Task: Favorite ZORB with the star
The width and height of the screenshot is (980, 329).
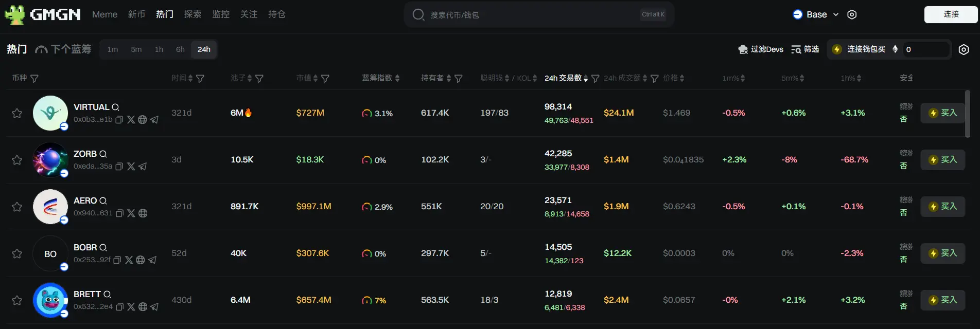Action: click(x=17, y=160)
